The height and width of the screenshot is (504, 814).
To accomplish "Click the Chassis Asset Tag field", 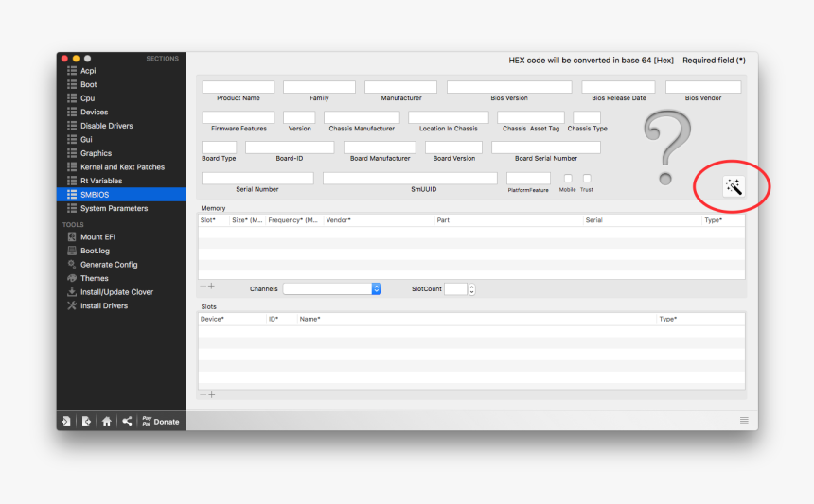I will [x=531, y=117].
